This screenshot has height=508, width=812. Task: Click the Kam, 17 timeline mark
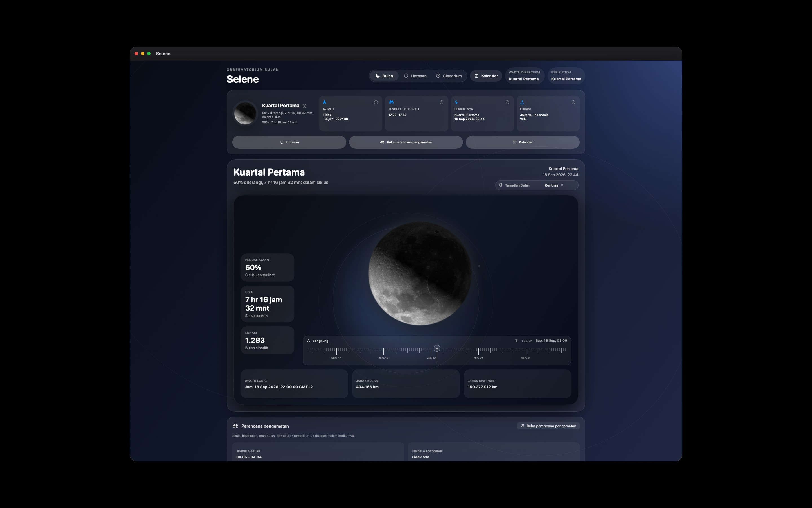tap(336, 358)
